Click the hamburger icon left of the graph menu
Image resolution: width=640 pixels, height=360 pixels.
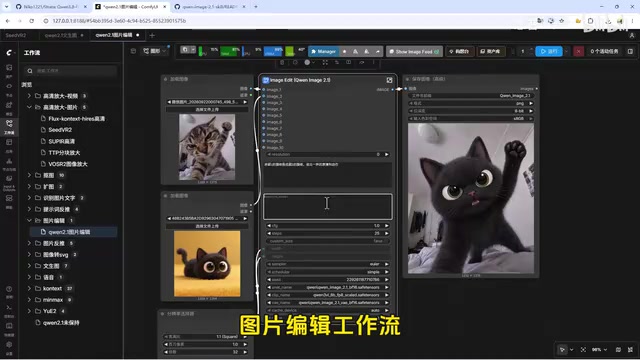click(133, 51)
